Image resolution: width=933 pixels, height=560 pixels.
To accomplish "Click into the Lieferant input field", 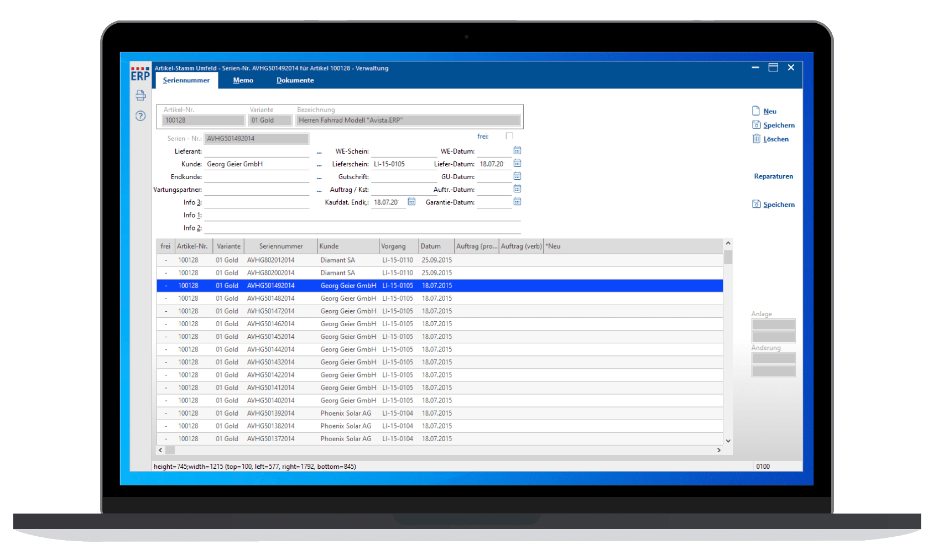I will 257,151.
